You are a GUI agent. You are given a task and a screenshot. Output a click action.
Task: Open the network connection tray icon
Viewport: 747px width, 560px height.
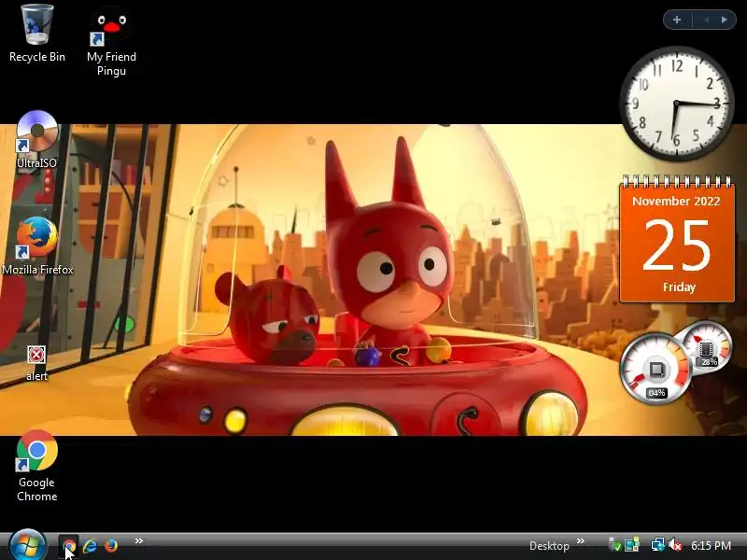coord(658,545)
